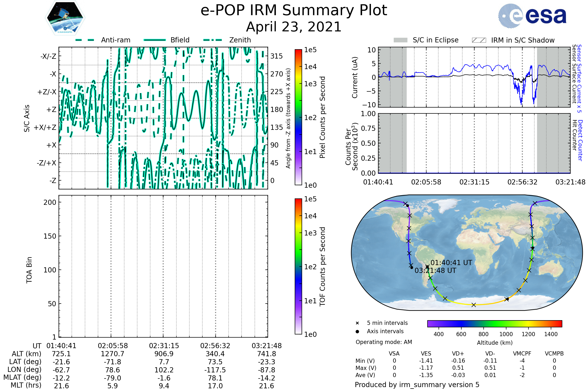Click the Produced by irm_summary version text

point(417,385)
